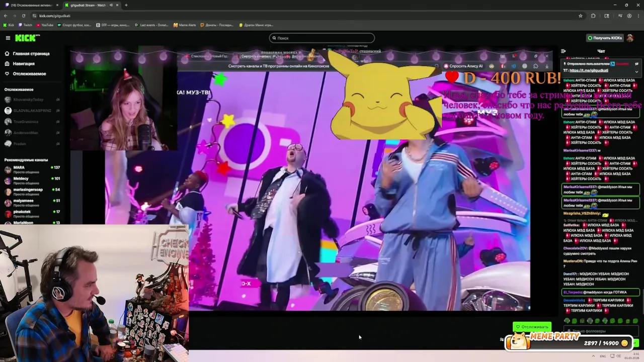This screenshot has width=644, height=362.
Task: Click the Спросить Алису AI button in stream
Action: coord(463,66)
